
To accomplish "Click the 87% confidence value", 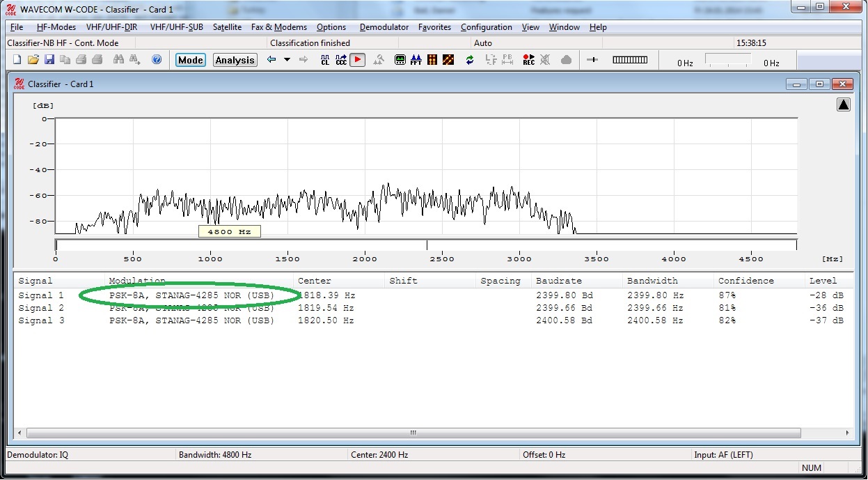I will click(x=727, y=295).
